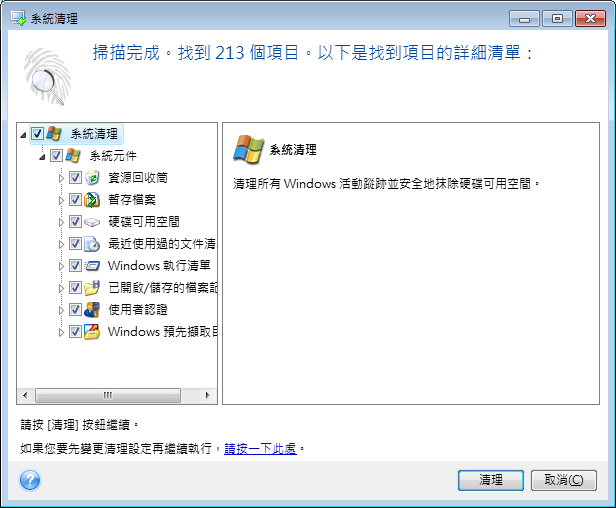Screen dimensions: 616x508
Task: Uncheck the 資源回收筒 checkbox
Action: pos(75,178)
